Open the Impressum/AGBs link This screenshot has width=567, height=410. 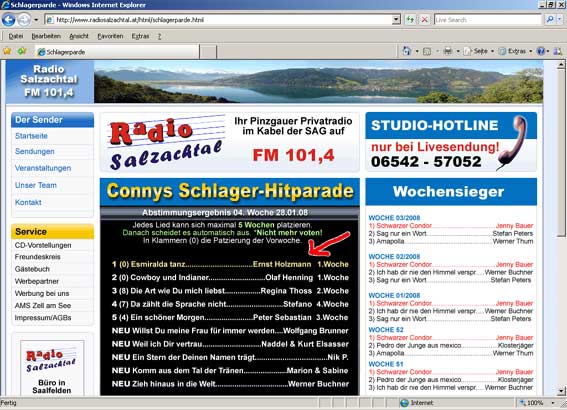tap(43, 318)
